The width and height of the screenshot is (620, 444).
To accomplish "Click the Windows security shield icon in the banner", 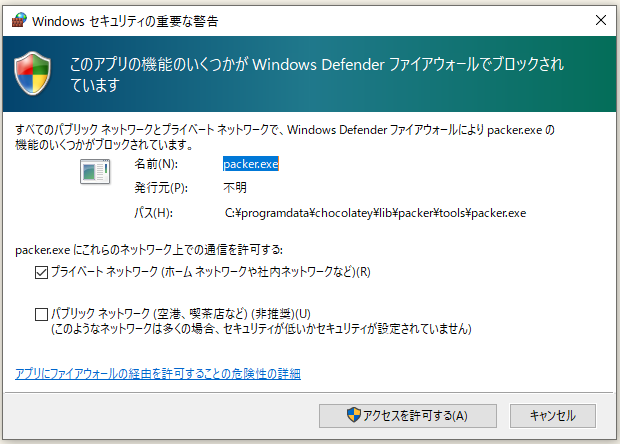I will click(32, 74).
